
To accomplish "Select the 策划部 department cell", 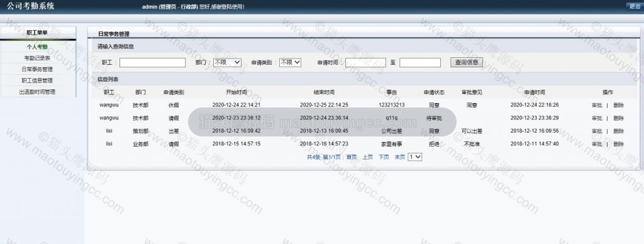I will (140, 131).
